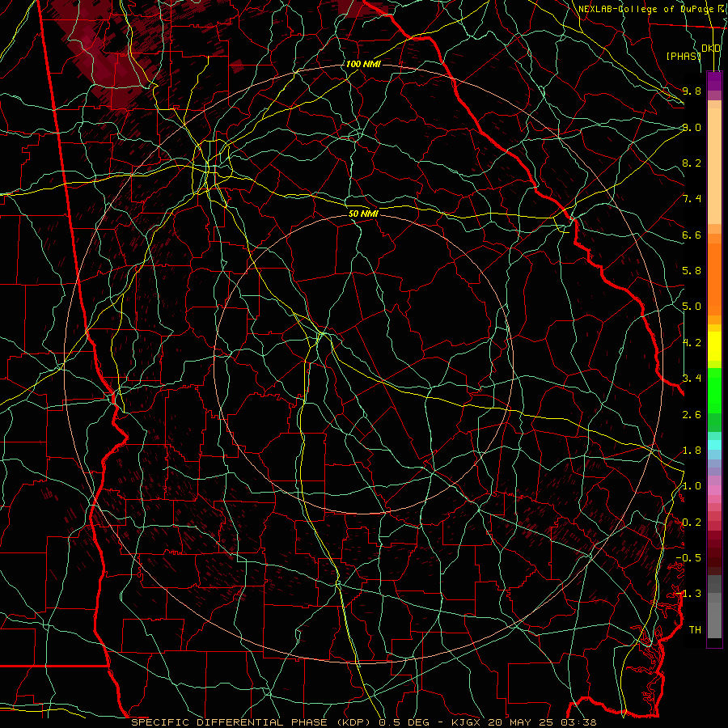This screenshot has width=728, height=728.
Task: Click the "-1.3" color scale value
Action: pyautogui.click(x=688, y=594)
